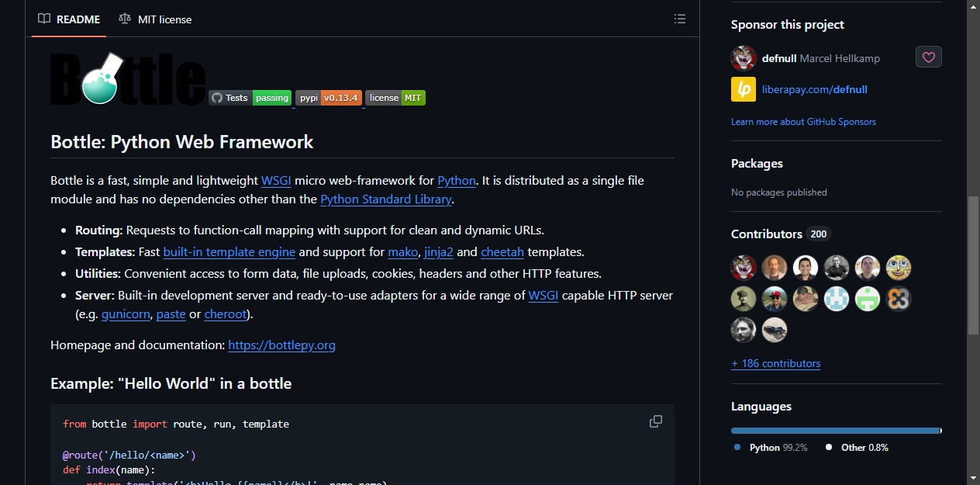Click the defnull sponsor avatar
Screen dimensions: 980x485
(x=744, y=58)
